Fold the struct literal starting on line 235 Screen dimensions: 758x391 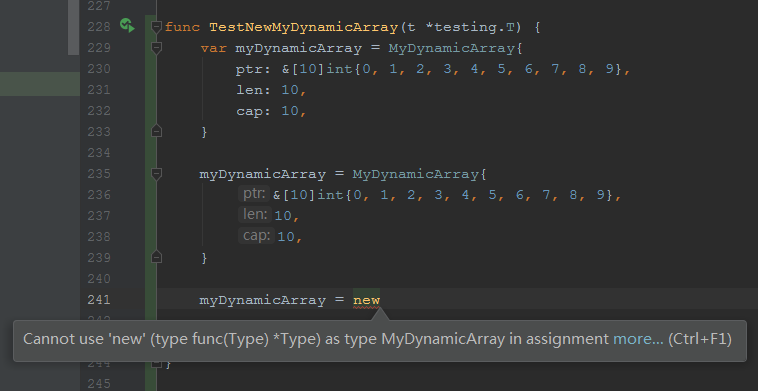pyautogui.click(x=156, y=174)
